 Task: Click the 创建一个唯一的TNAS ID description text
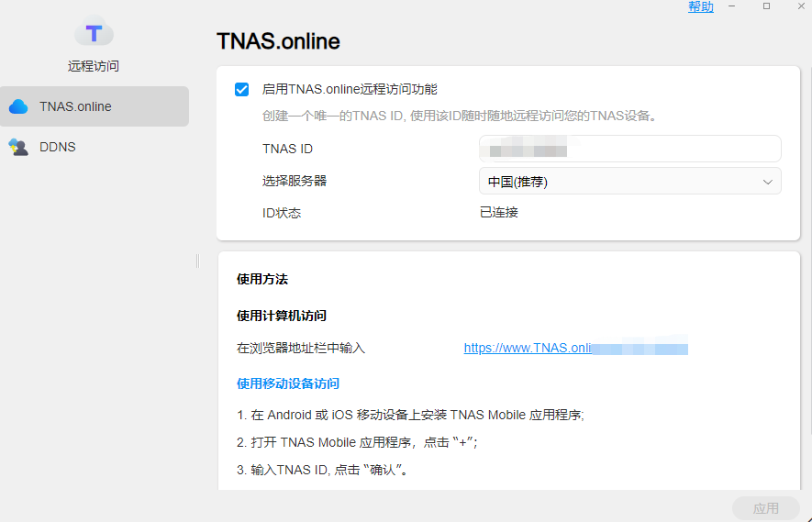coord(460,116)
